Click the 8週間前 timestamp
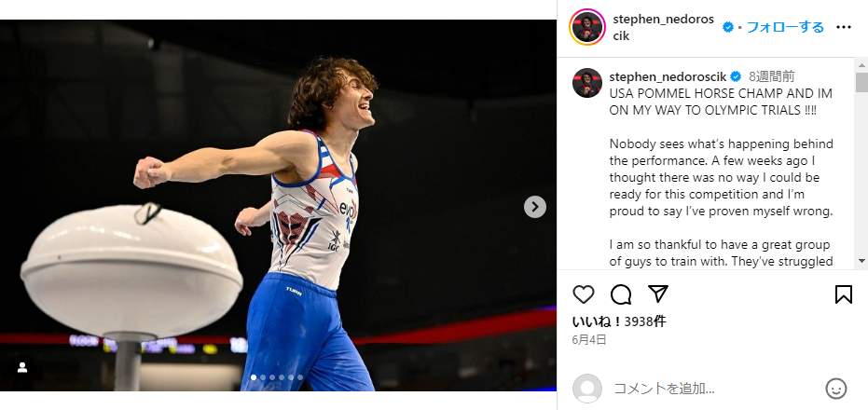This screenshot has width=868, height=410. point(772,75)
